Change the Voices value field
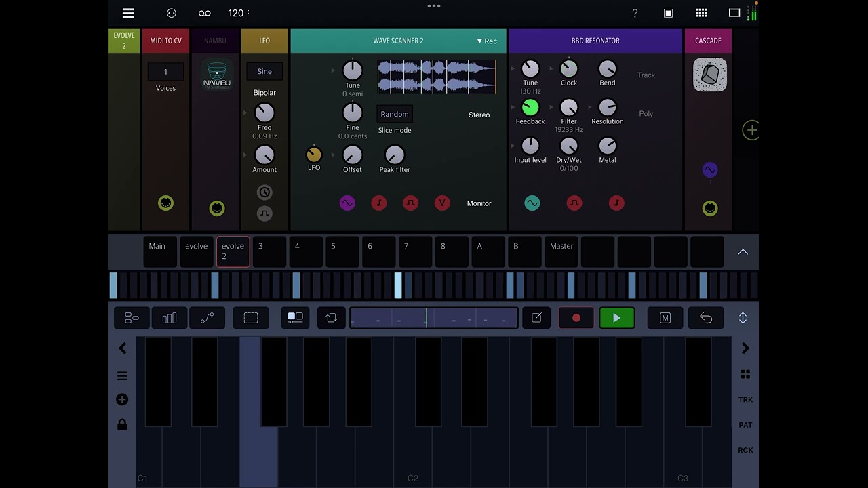868x488 pixels. coord(165,72)
